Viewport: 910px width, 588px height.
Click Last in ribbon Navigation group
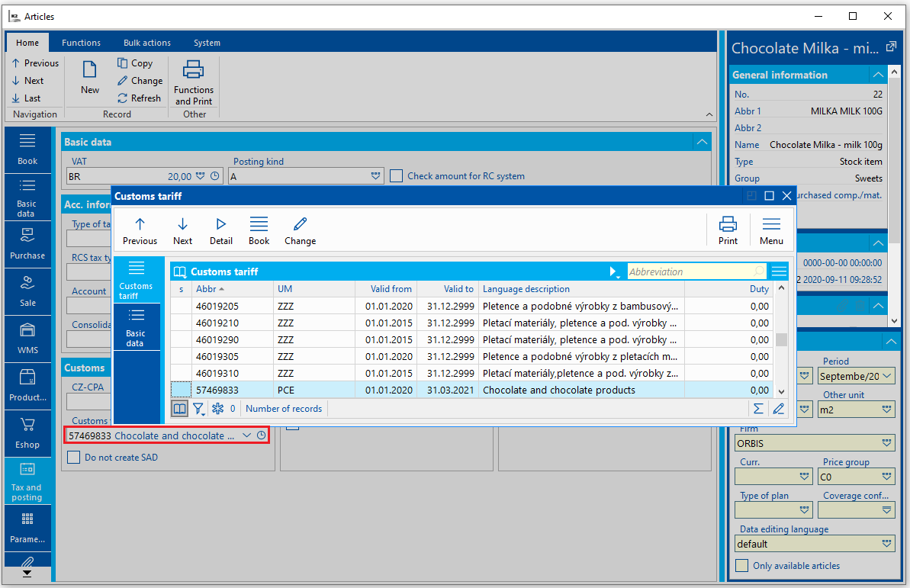(x=26, y=98)
